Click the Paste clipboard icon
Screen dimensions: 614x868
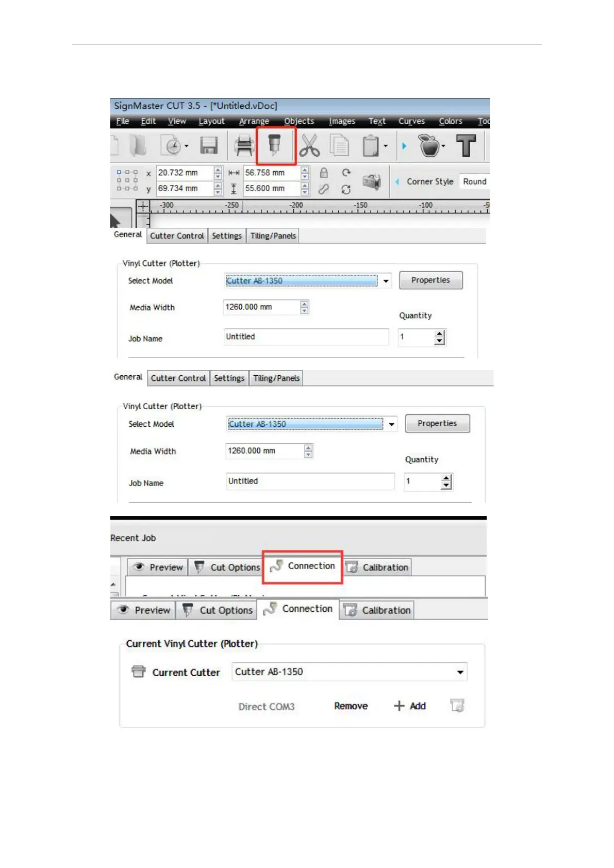tap(371, 146)
